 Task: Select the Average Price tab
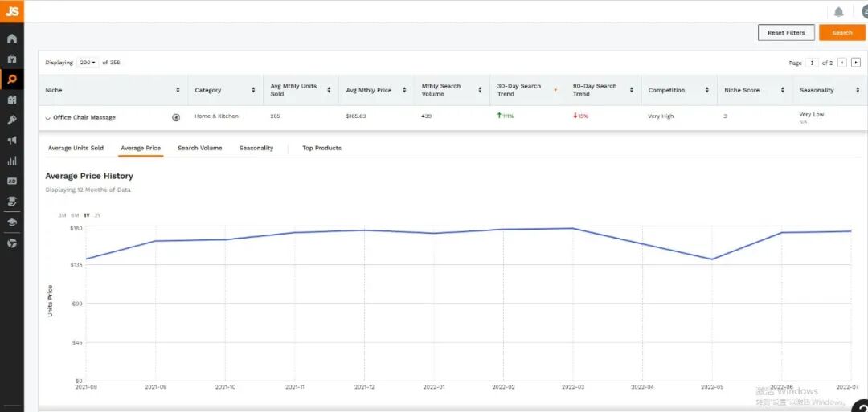coord(141,149)
